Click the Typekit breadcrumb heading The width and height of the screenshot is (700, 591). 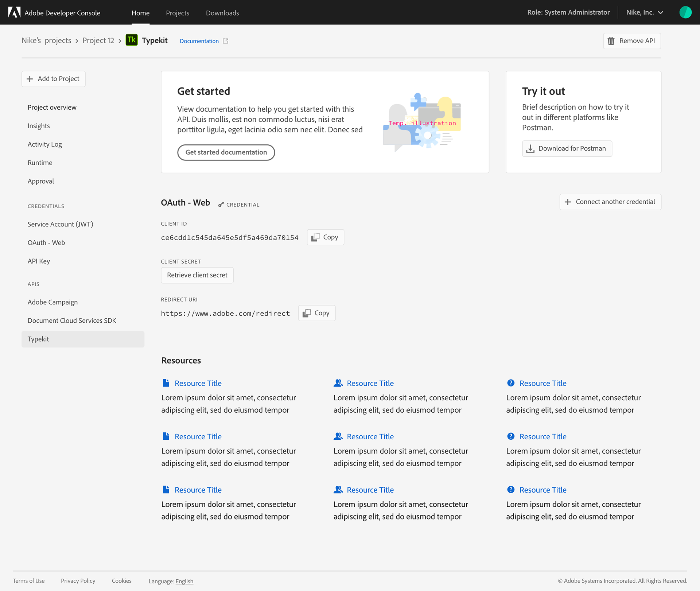tap(155, 40)
